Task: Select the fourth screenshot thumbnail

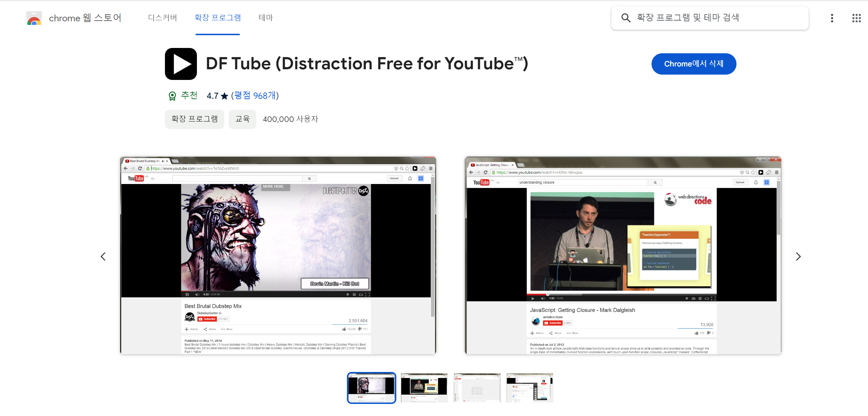Action: 530,388
